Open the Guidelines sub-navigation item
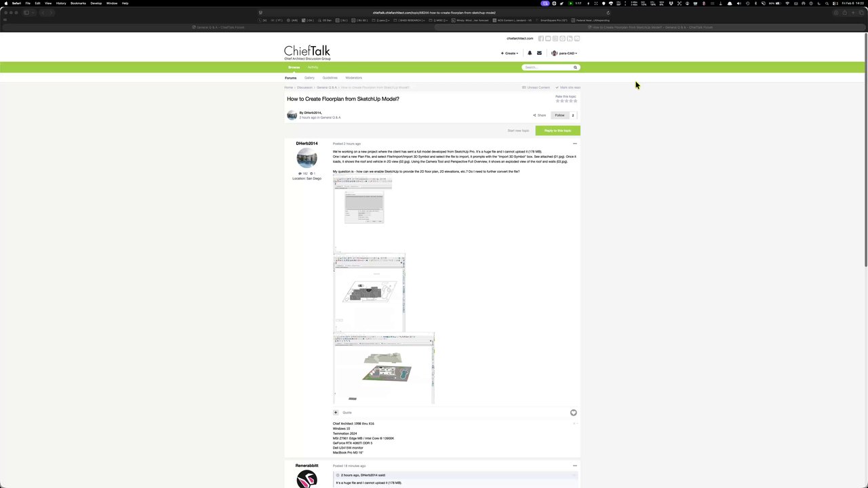This screenshot has height=488, width=868. [330, 78]
